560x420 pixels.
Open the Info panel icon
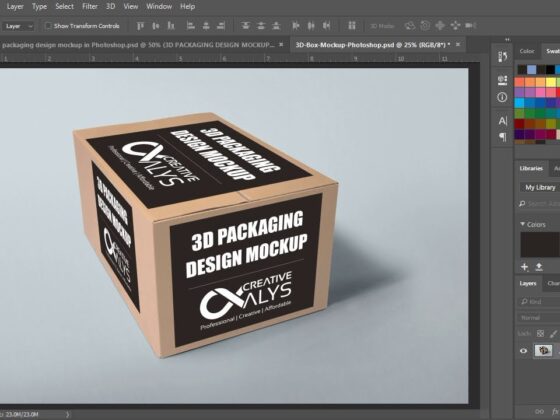502,97
